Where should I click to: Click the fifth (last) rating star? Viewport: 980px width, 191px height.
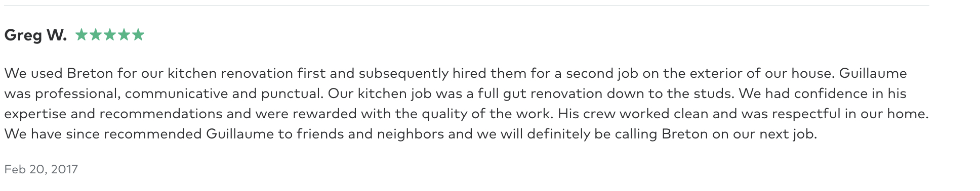pyautogui.click(x=138, y=35)
